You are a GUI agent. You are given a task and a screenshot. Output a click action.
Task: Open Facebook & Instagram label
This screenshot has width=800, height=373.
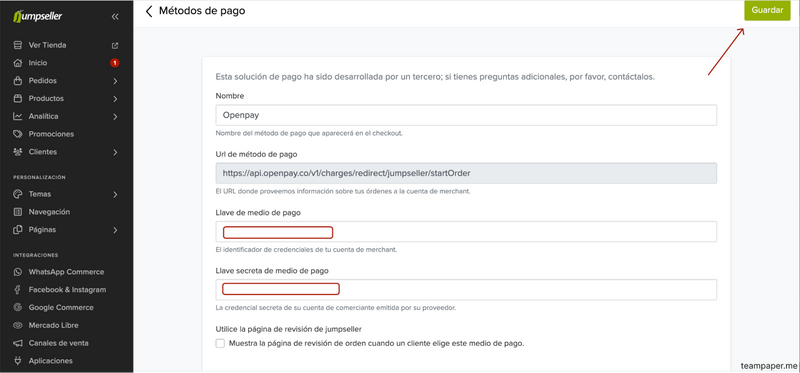pos(67,290)
